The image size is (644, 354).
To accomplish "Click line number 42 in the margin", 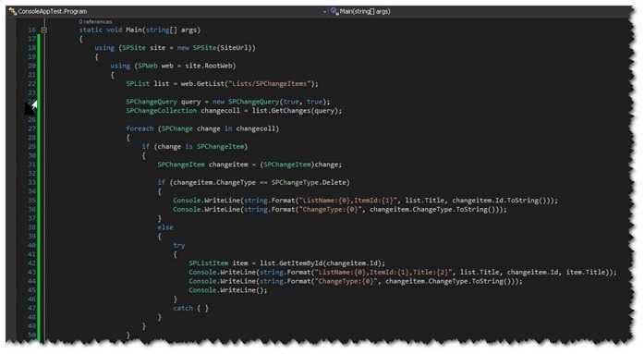I will pos(32,263).
